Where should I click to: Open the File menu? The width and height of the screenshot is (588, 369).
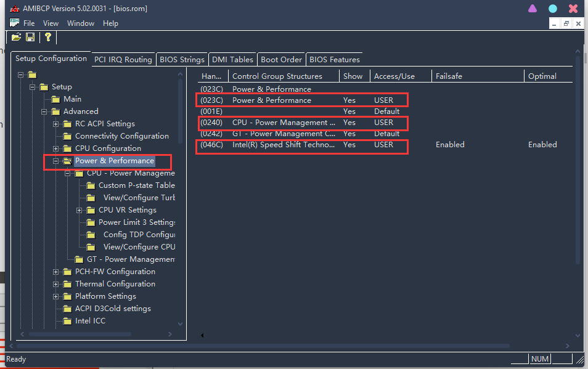[x=29, y=23]
